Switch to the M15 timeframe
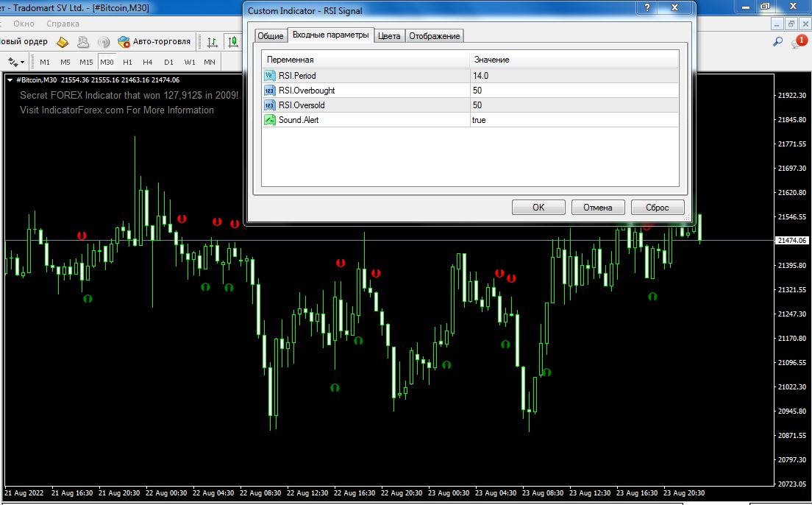Viewport: 812px width, 505px height. tap(86, 63)
